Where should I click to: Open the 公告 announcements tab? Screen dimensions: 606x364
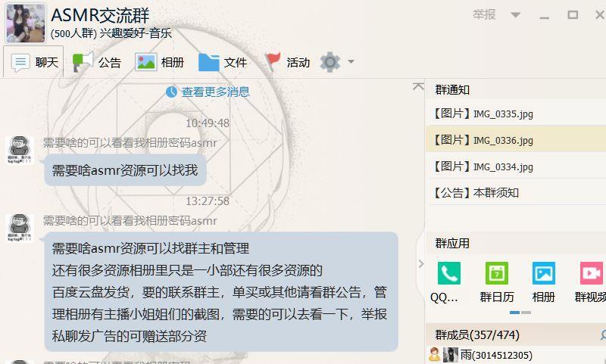pos(97,62)
